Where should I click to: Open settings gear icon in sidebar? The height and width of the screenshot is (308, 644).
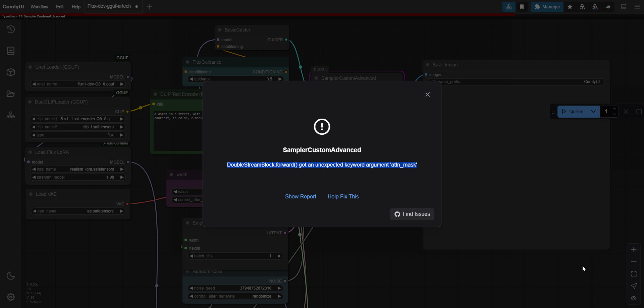(x=11, y=297)
